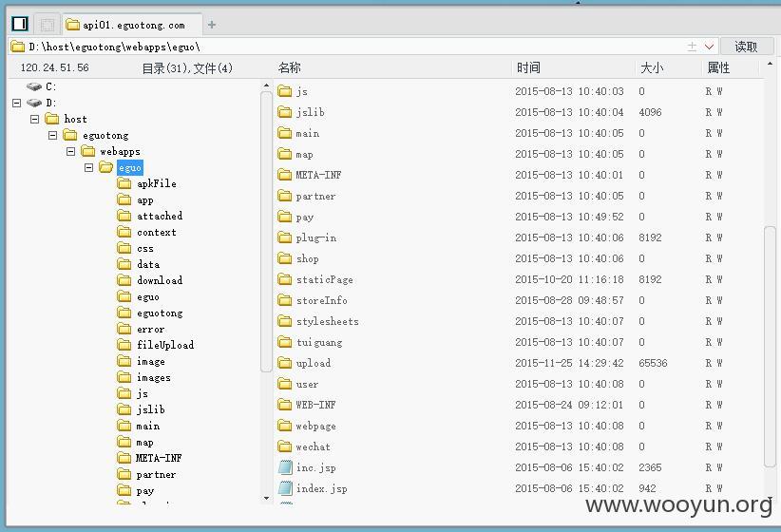Open the pay folder icon in file list
Image resolution: width=781 pixels, height=532 pixels.
(x=284, y=217)
